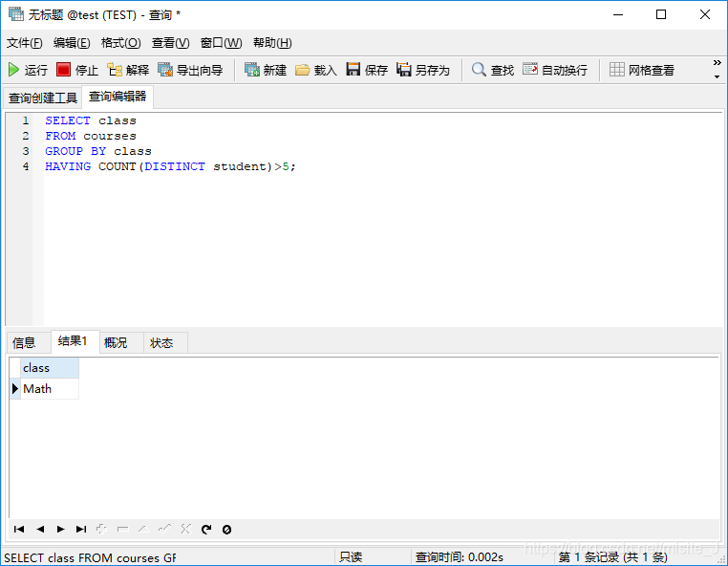
Task: Open the 文件(F) menu
Action: coord(24,43)
